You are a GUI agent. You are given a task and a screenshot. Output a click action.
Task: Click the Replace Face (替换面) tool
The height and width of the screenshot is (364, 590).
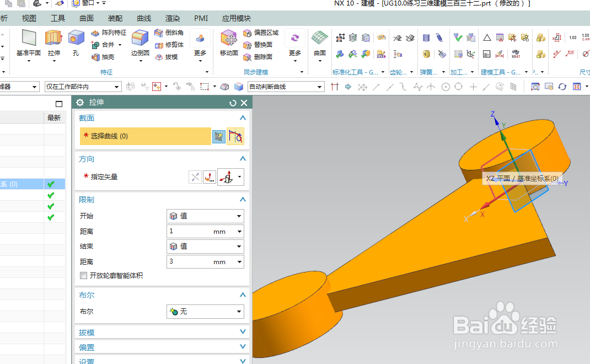(258, 45)
